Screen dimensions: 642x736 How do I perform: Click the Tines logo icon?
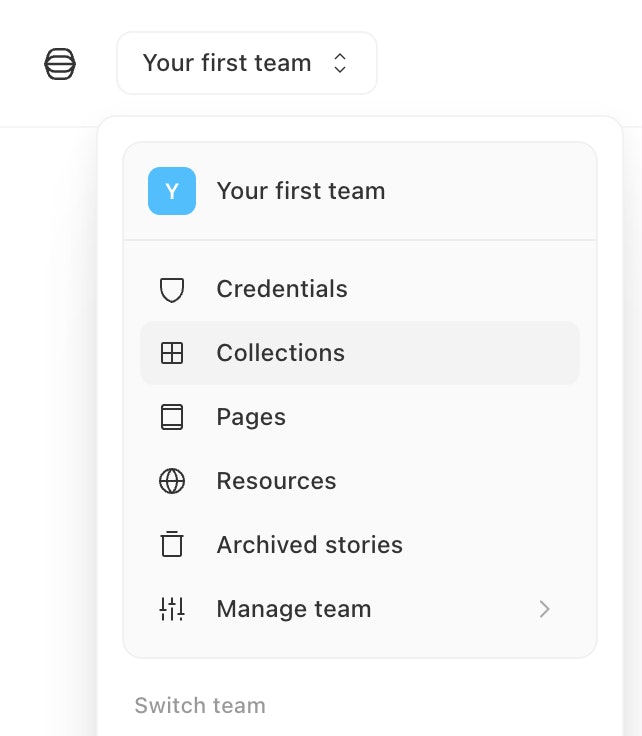coord(60,64)
